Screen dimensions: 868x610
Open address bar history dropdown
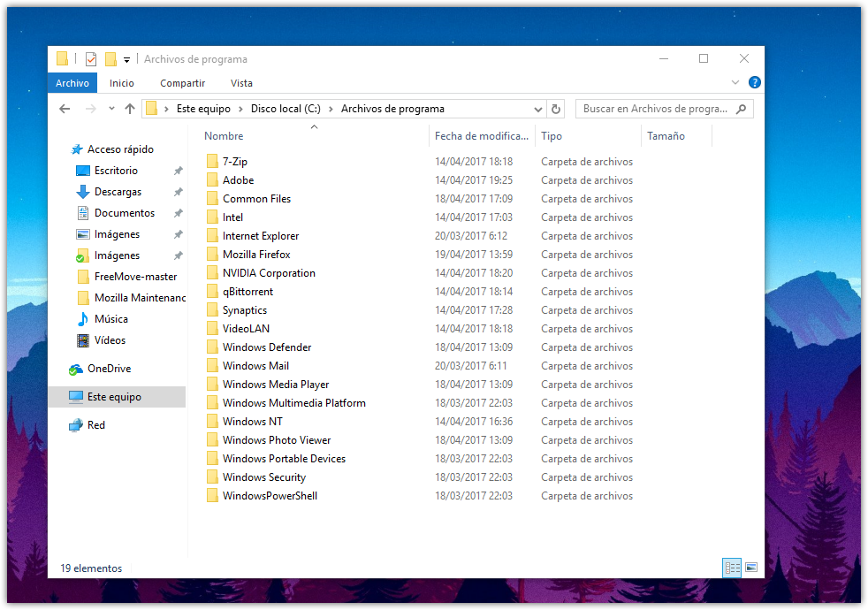[538, 109]
